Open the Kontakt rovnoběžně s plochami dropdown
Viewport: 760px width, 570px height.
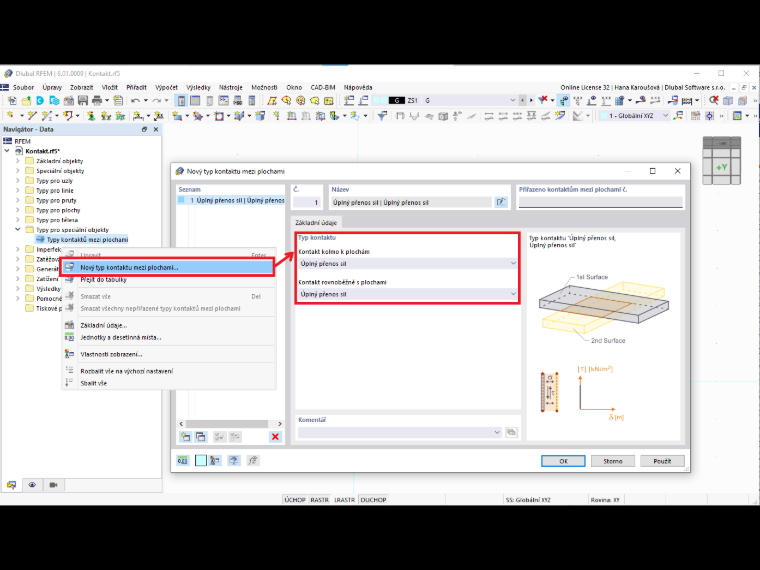[408, 294]
